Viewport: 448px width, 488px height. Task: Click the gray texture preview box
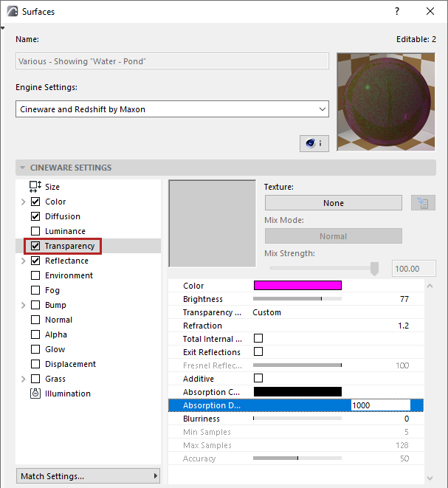click(212, 224)
